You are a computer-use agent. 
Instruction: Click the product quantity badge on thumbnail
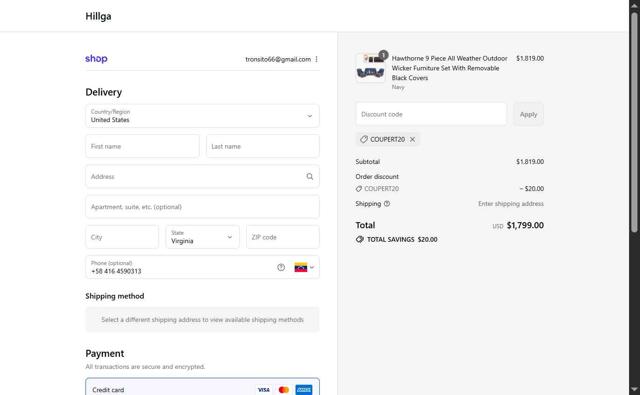click(383, 55)
